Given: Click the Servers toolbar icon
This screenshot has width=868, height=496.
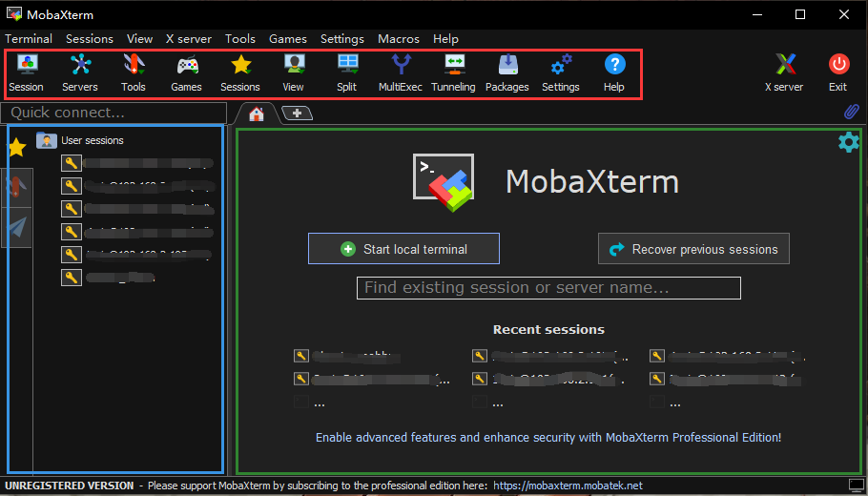Looking at the screenshot, I should 80,73.
